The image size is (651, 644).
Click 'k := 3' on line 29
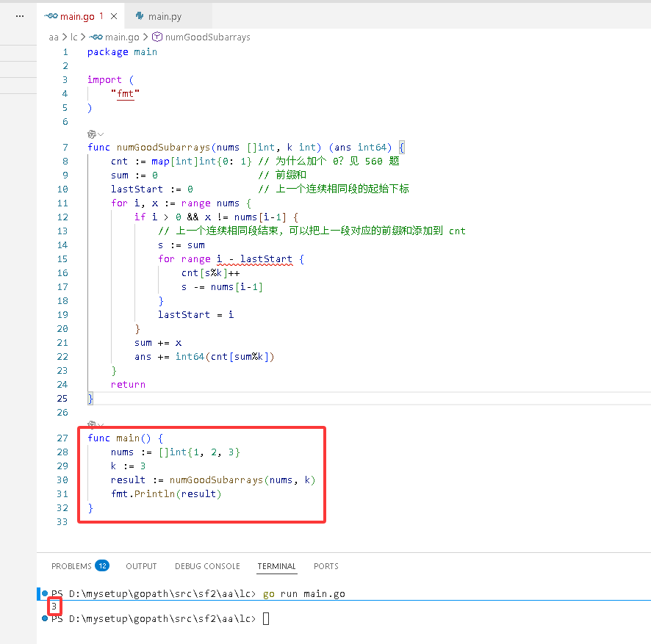tap(128, 466)
